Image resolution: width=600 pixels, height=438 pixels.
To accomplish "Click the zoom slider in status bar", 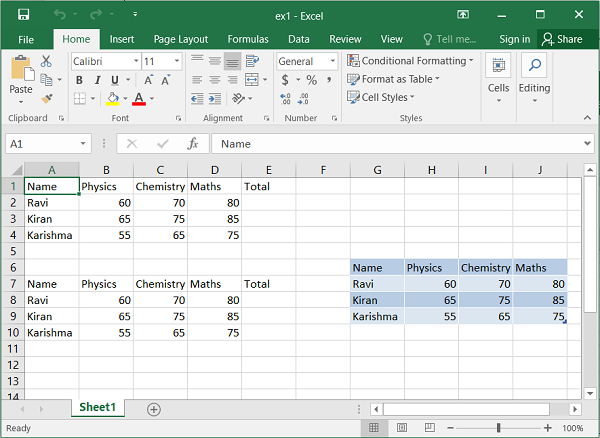I will pyautogui.click(x=498, y=428).
